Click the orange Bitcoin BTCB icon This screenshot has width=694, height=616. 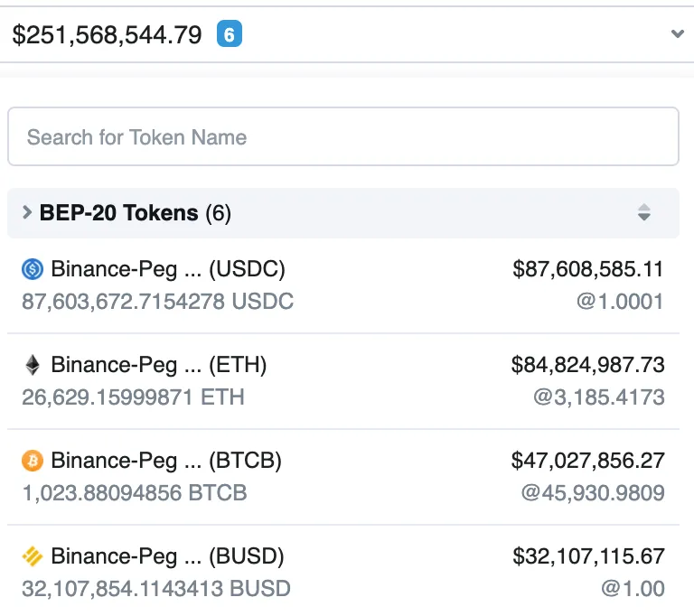pyautogui.click(x=33, y=461)
